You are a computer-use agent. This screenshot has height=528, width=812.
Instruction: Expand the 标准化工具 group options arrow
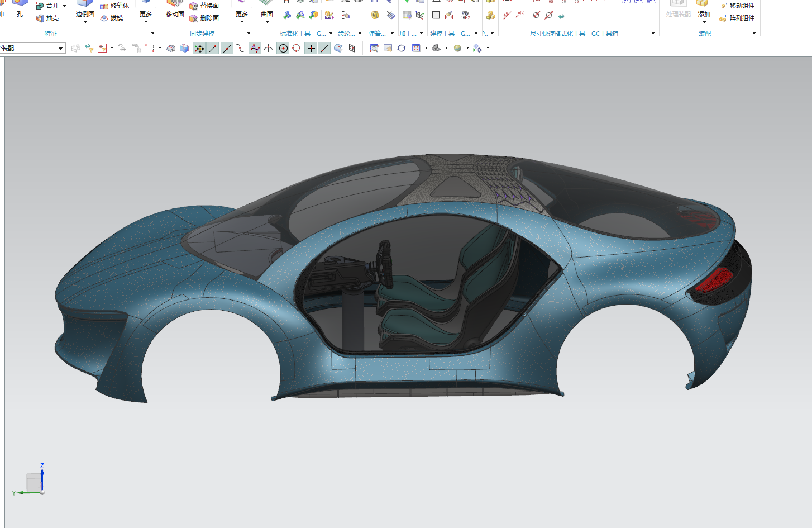click(x=331, y=34)
